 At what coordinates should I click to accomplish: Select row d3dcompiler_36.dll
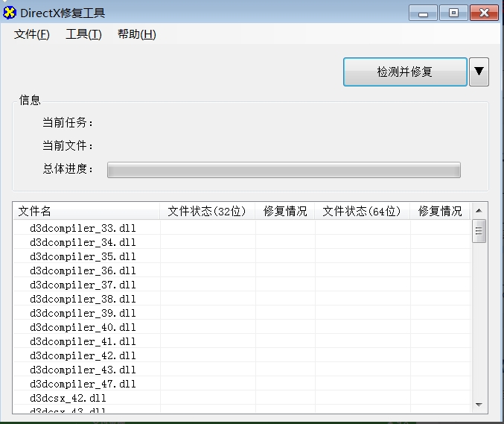point(242,270)
